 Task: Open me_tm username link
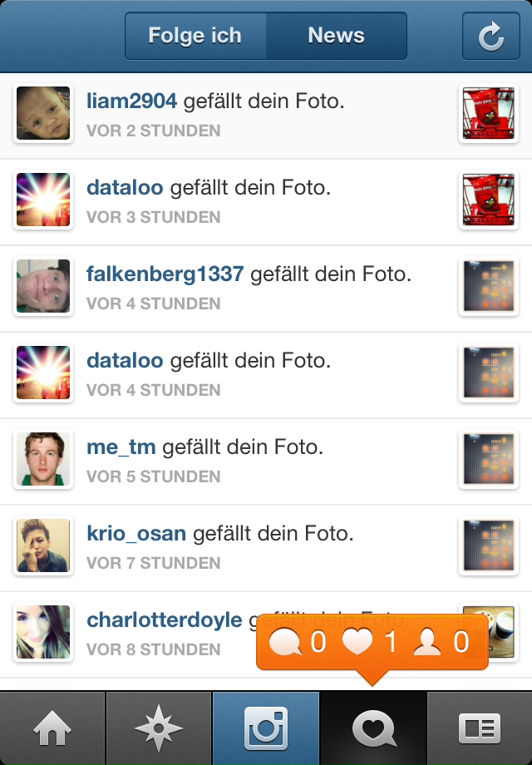click(x=121, y=447)
